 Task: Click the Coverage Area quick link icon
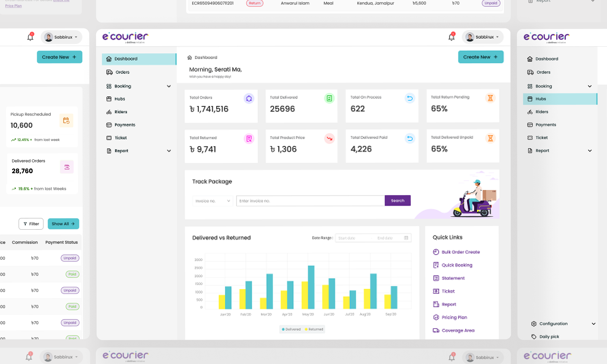436,330
